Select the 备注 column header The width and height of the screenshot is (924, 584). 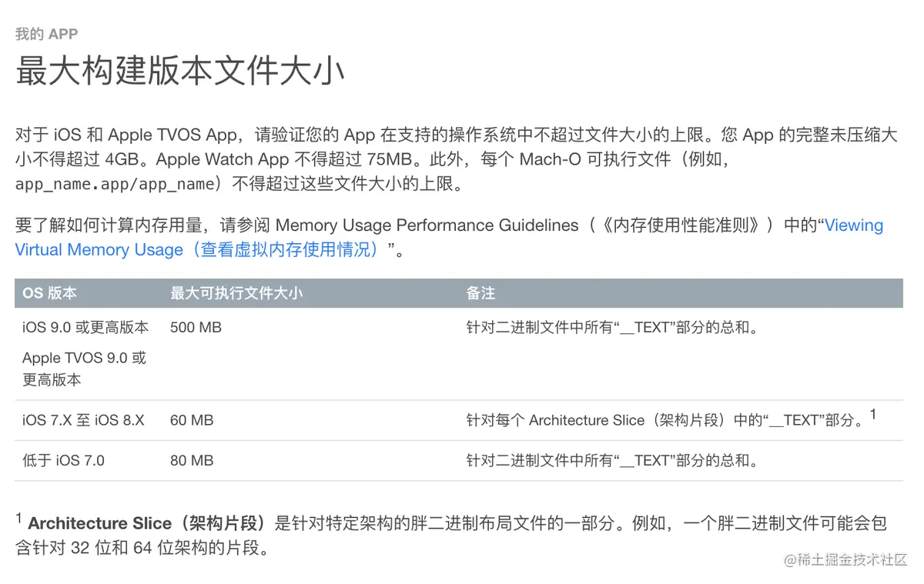[480, 293]
